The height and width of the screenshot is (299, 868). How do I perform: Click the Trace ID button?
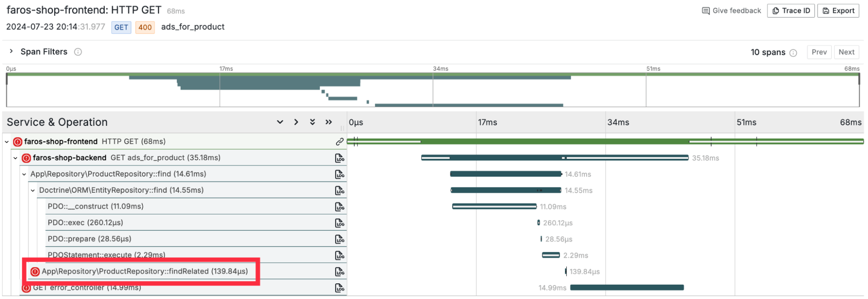pyautogui.click(x=791, y=11)
